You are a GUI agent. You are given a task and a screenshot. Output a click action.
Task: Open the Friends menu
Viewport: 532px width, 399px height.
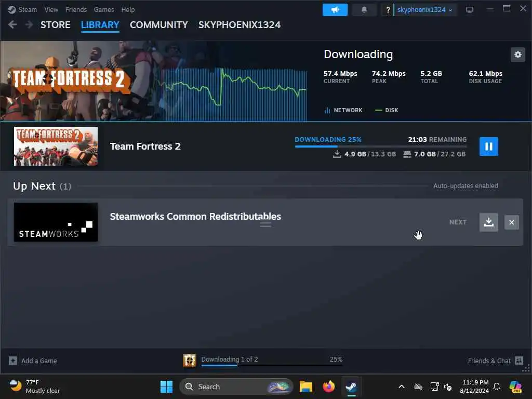pos(76,9)
